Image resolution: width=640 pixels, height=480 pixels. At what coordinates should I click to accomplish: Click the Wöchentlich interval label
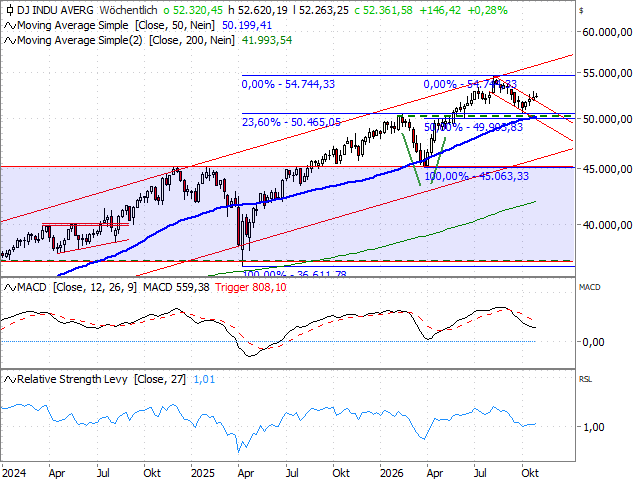click(128, 10)
